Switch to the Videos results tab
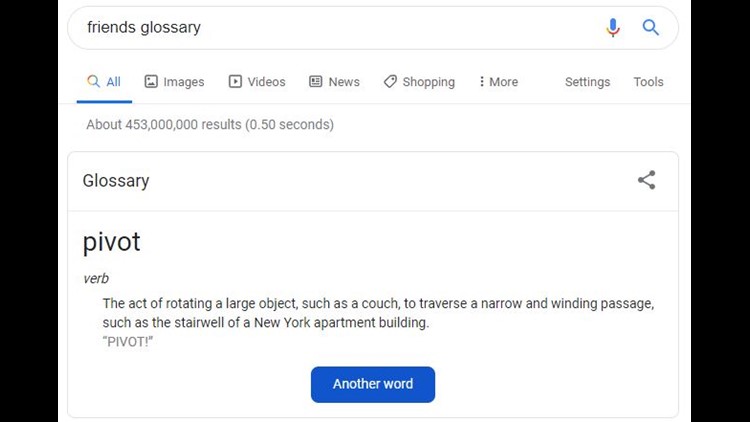This screenshot has width=750, height=422. (x=257, y=82)
